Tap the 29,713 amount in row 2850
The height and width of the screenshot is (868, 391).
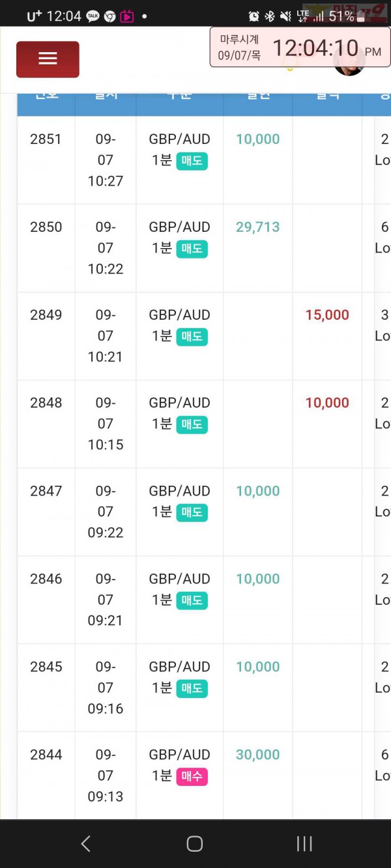tap(257, 227)
